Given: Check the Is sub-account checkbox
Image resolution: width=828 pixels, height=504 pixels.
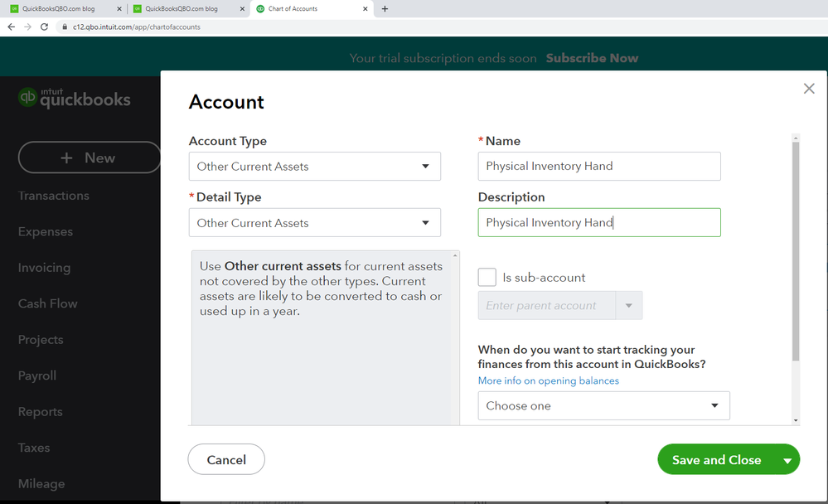Looking at the screenshot, I should [487, 277].
